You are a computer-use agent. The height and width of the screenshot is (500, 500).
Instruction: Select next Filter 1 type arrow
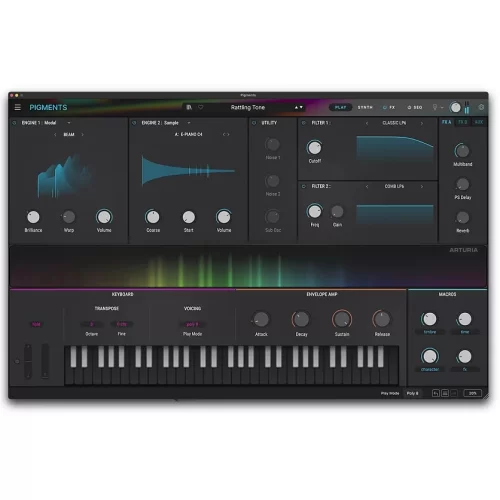[422, 123]
